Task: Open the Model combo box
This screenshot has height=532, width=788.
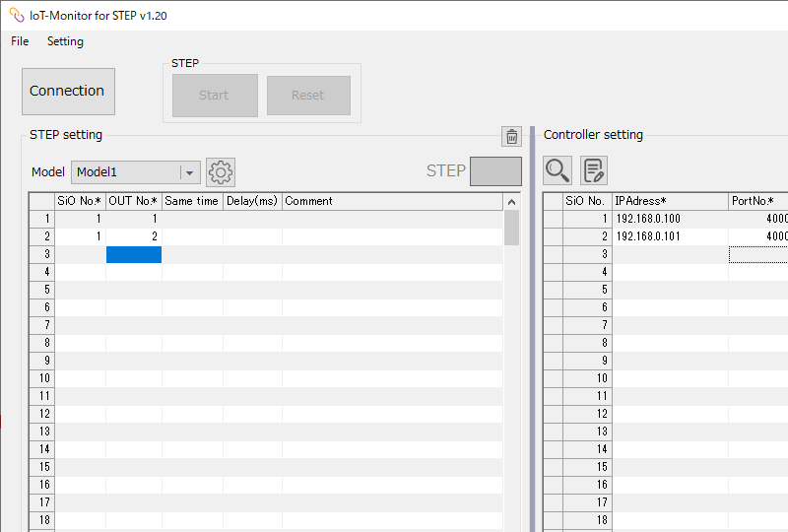Action: click(136, 172)
